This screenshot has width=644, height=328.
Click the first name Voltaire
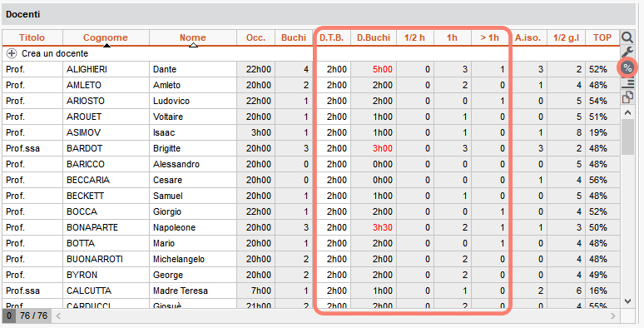click(x=168, y=117)
